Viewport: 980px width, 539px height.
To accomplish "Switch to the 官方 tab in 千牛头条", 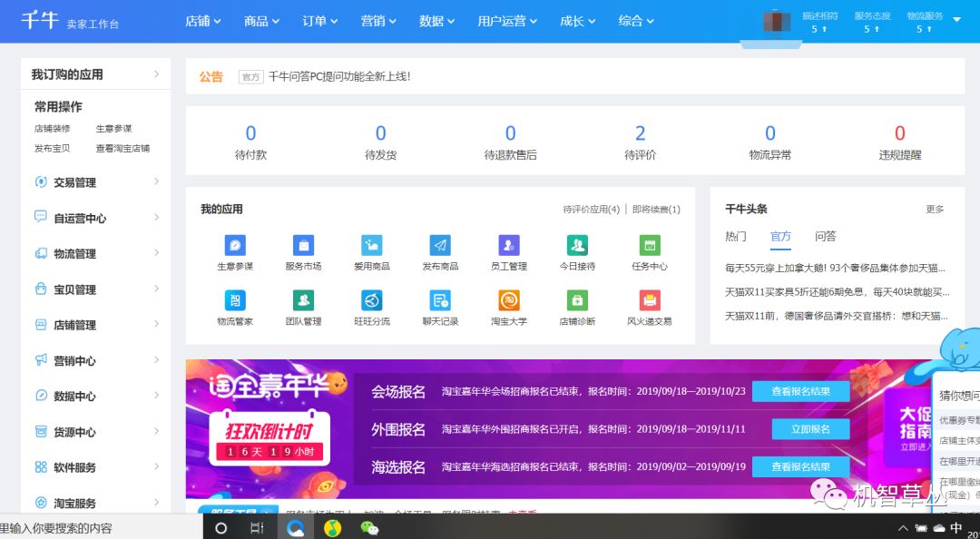I will click(x=780, y=236).
